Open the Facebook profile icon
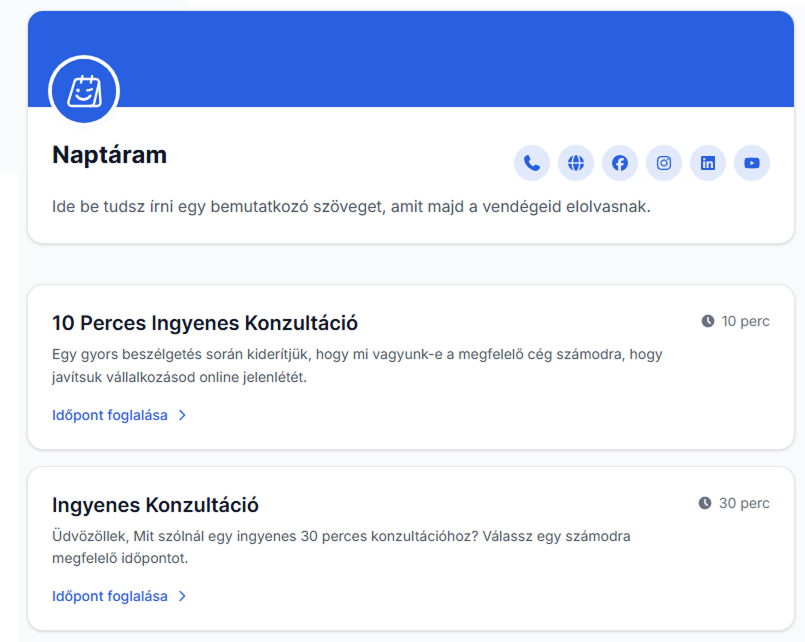 click(x=620, y=163)
